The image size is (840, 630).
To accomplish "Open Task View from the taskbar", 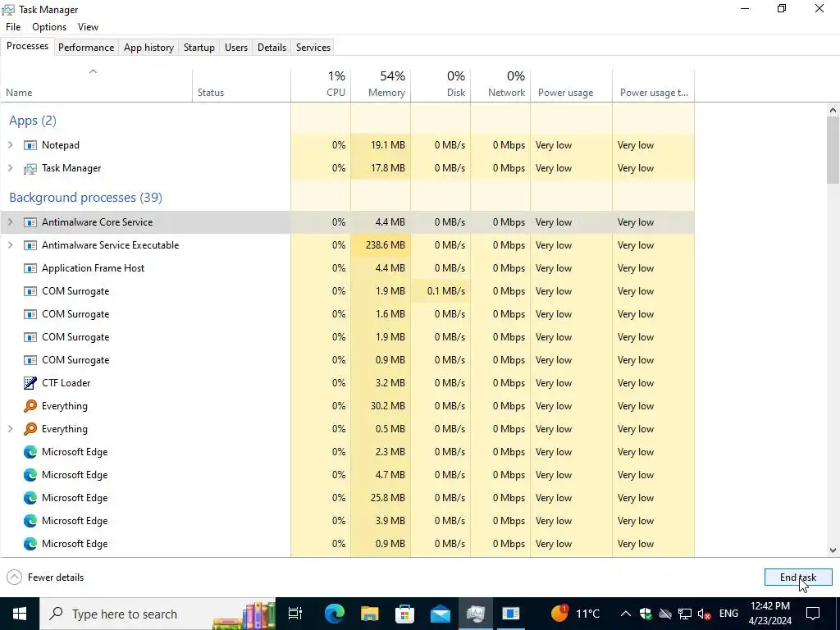I will [295, 614].
